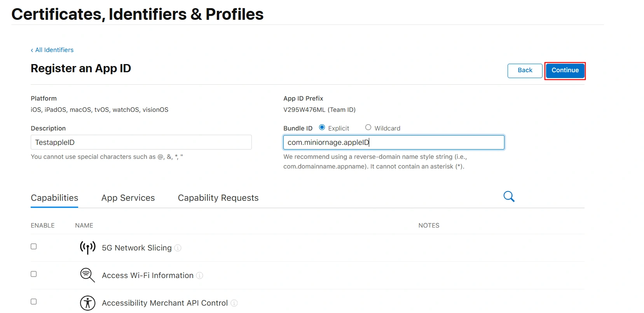Image resolution: width=644 pixels, height=313 pixels.
Task: Enable Accessibility Merchant API Control checkbox
Action: (x=34, y=302)
